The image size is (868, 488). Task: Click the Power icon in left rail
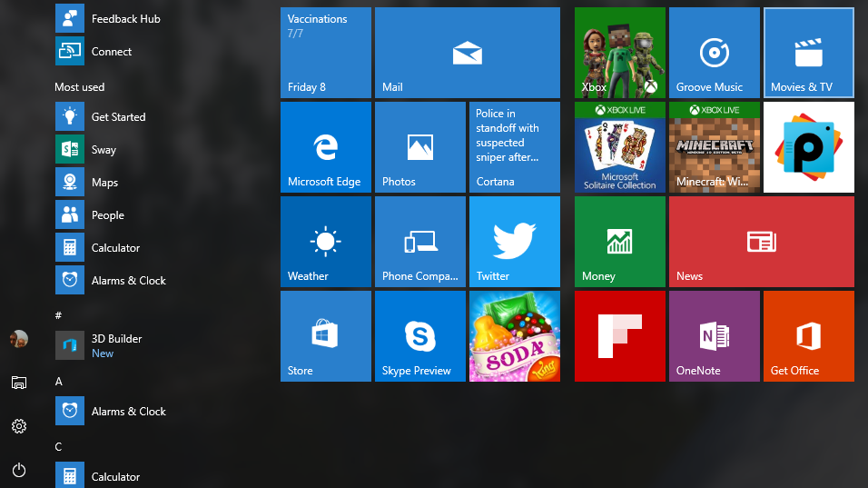tap(19, 470)
